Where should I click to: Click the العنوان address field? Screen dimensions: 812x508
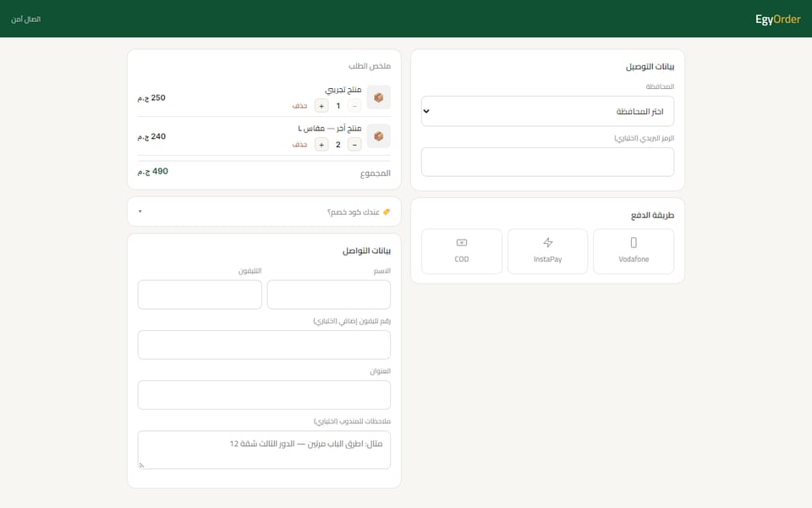tap(264, 395)
